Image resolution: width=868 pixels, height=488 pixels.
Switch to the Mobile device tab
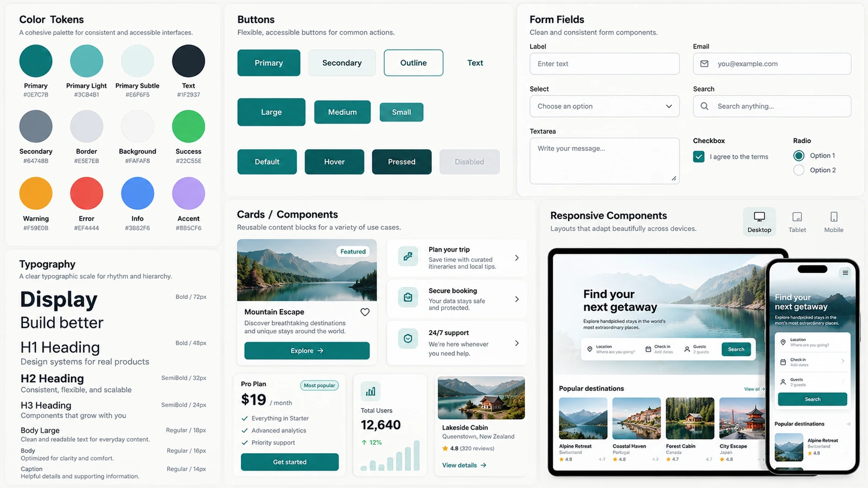tap(834, 222)
